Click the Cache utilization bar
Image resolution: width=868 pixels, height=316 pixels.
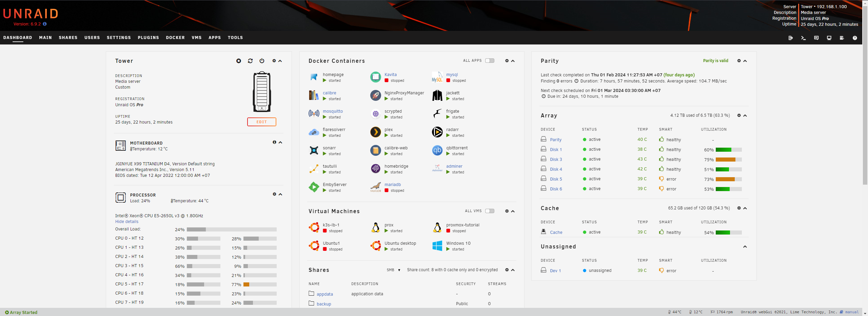coord(729,233)
